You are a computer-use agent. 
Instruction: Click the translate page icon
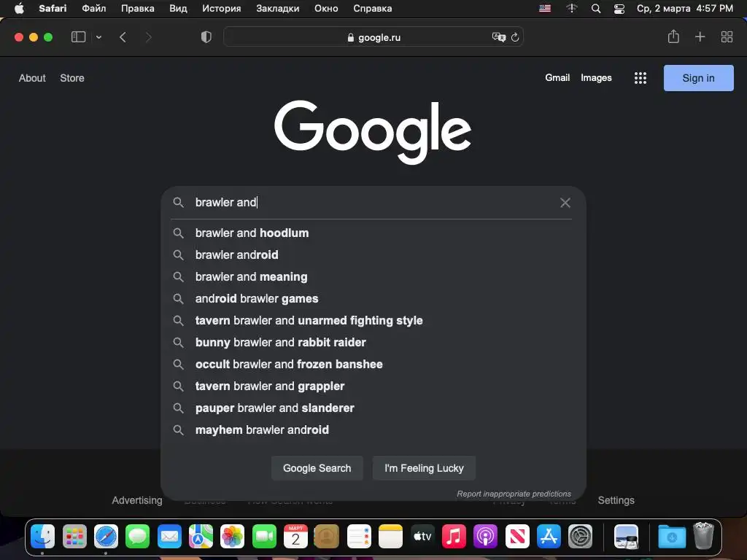click(x=498, y=37)
